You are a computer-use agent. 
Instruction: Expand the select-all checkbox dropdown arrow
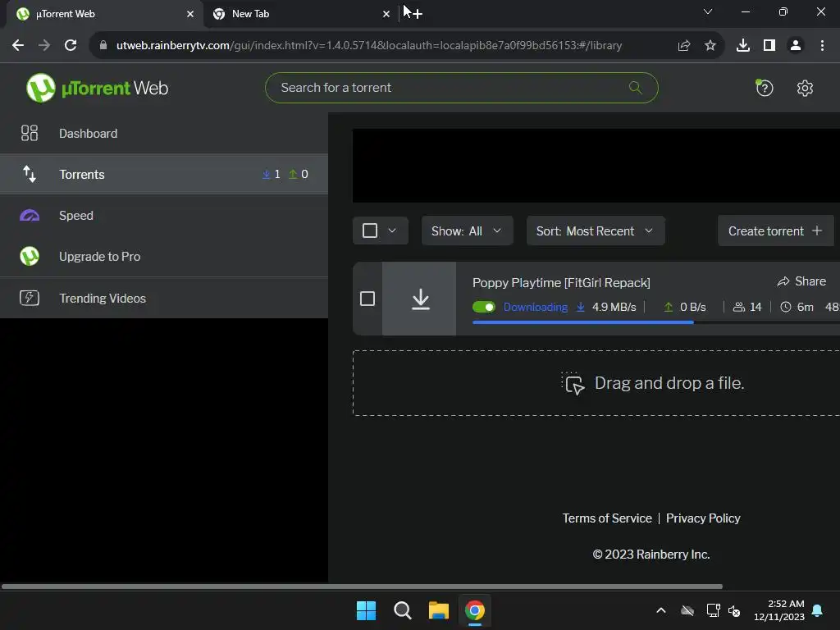point(392,231)
